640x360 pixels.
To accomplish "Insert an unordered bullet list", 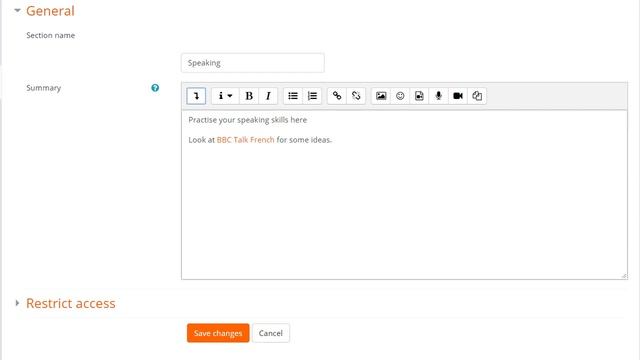I will point(293,96).
